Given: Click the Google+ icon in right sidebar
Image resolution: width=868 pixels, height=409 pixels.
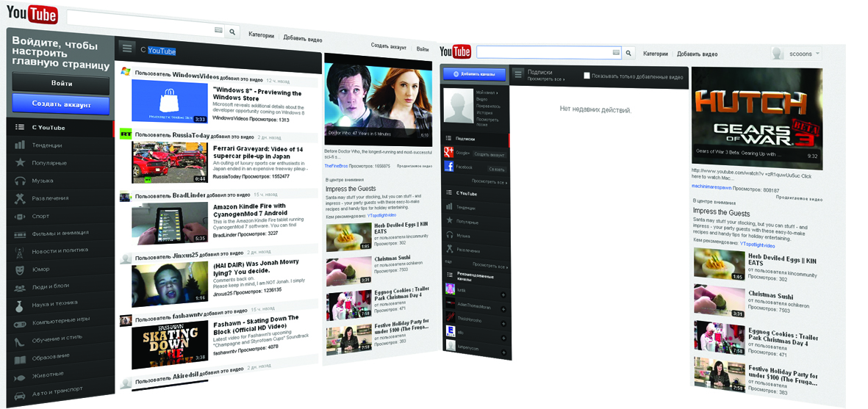Looking at the screenshot, I should pos(449,153).
